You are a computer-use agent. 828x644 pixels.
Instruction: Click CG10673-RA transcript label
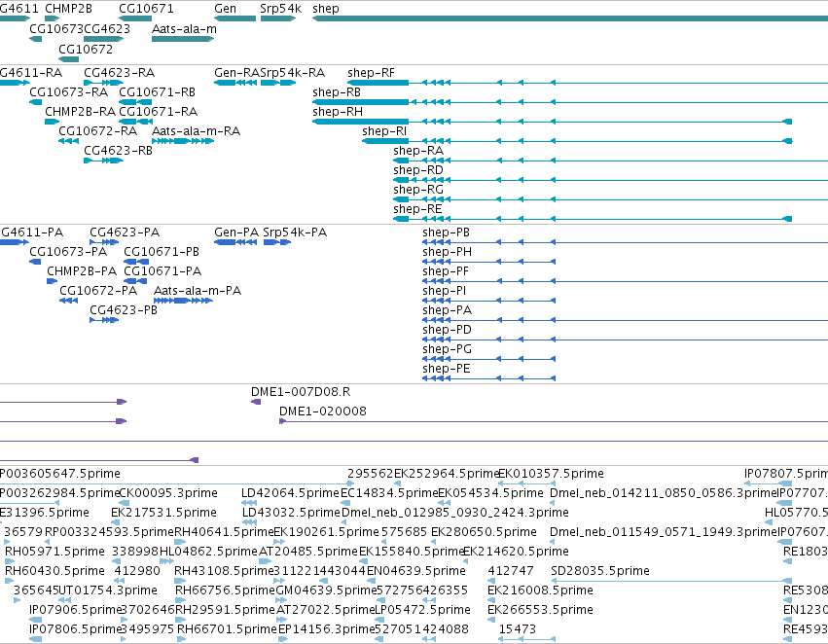[x=69, y=92]
